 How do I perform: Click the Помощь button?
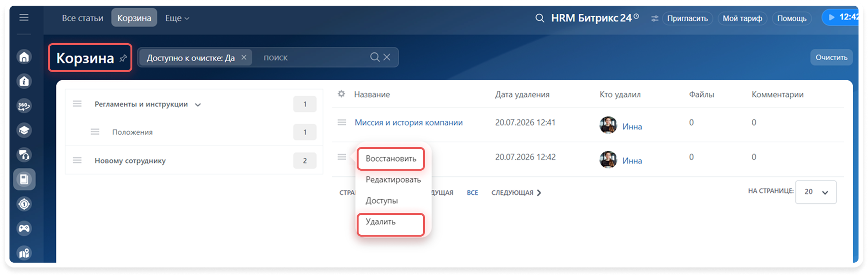tap(792, 18)
